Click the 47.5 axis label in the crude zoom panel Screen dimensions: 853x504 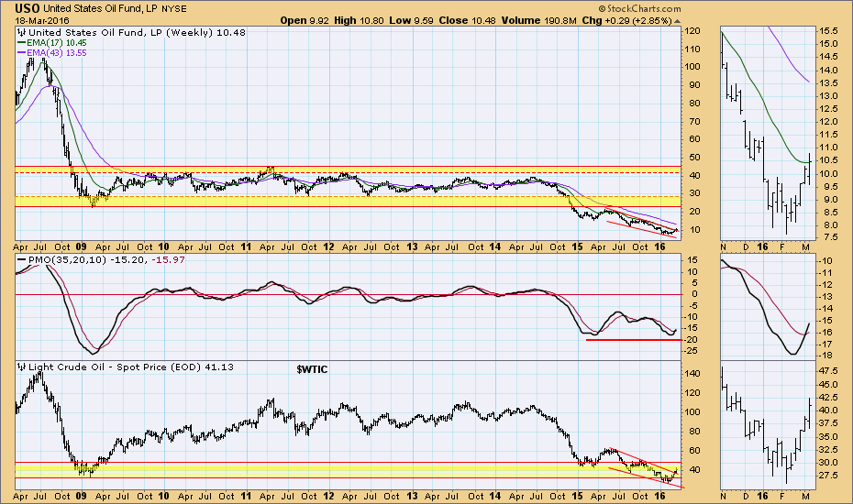tap(827, 371)
